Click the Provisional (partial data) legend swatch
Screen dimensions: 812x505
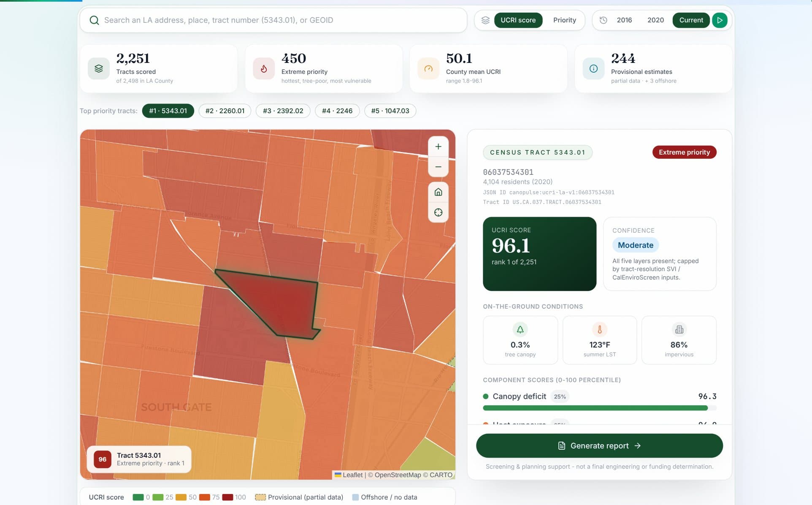(x=260, y=497)
